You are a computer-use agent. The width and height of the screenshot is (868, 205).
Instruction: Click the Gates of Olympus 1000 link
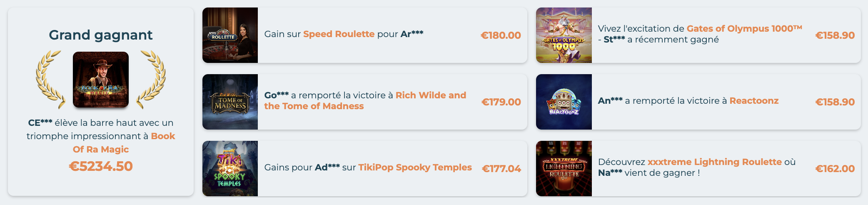click(744, 29)
